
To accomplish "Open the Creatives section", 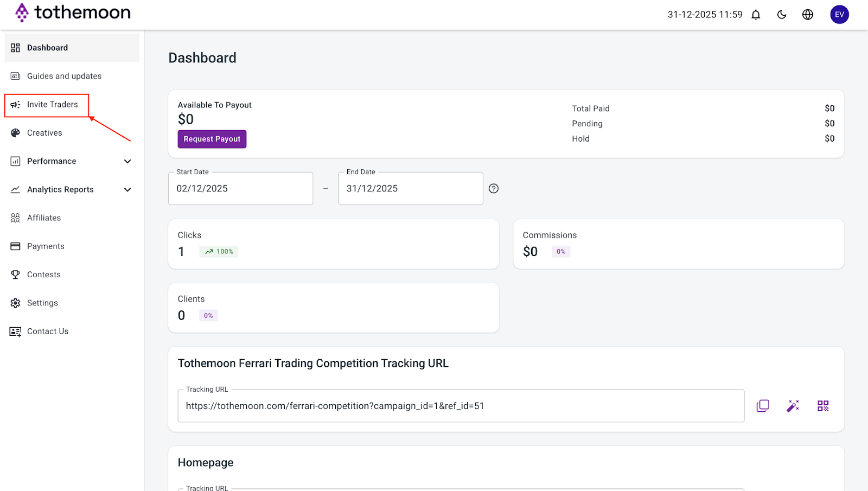I will [x=72, y=133].
